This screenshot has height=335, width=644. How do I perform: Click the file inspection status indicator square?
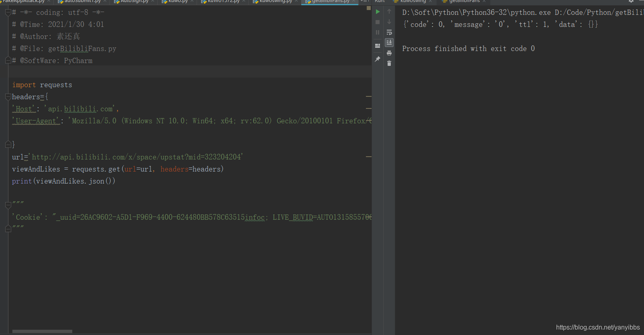pos(369,8)
